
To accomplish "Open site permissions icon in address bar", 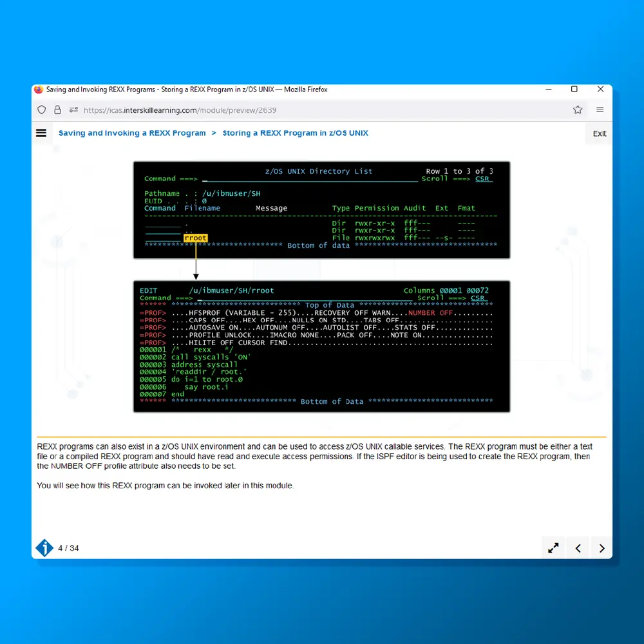I will (73, 110).
